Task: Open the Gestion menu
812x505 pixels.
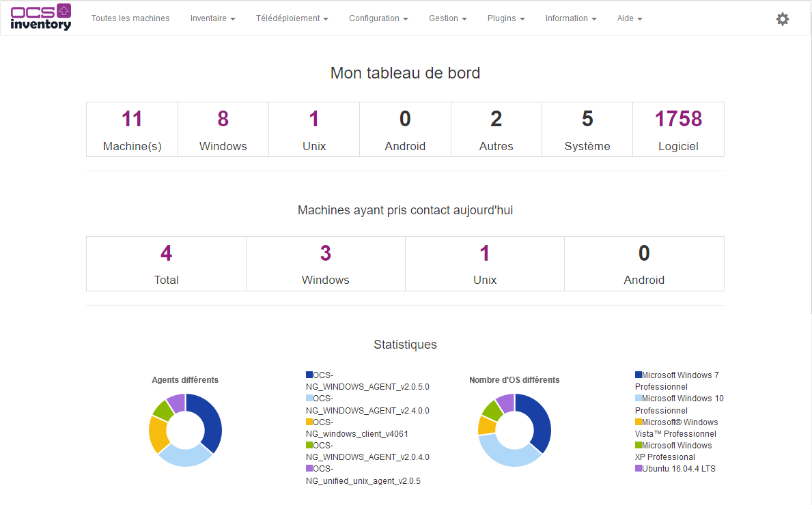Action: point(448,18)
